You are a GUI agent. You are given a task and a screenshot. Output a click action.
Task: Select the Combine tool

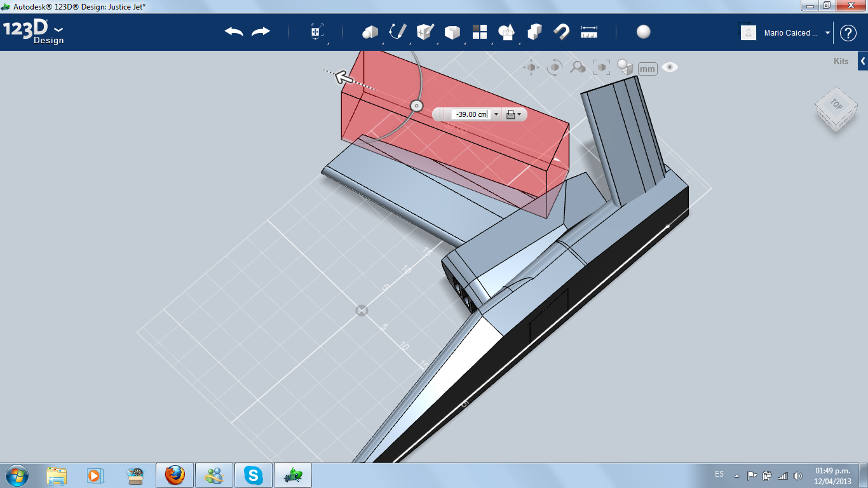(x=534, y=32)
